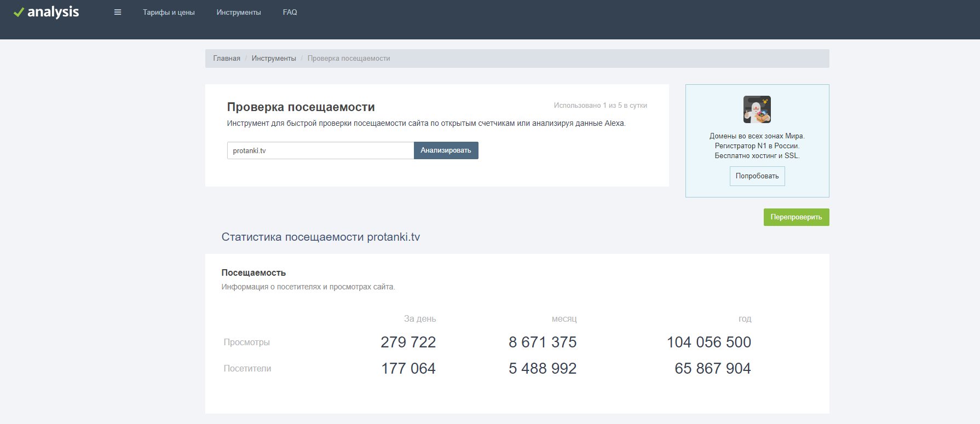
Task: Select the yearly views value 104 056 500
Action: point(708,342)
